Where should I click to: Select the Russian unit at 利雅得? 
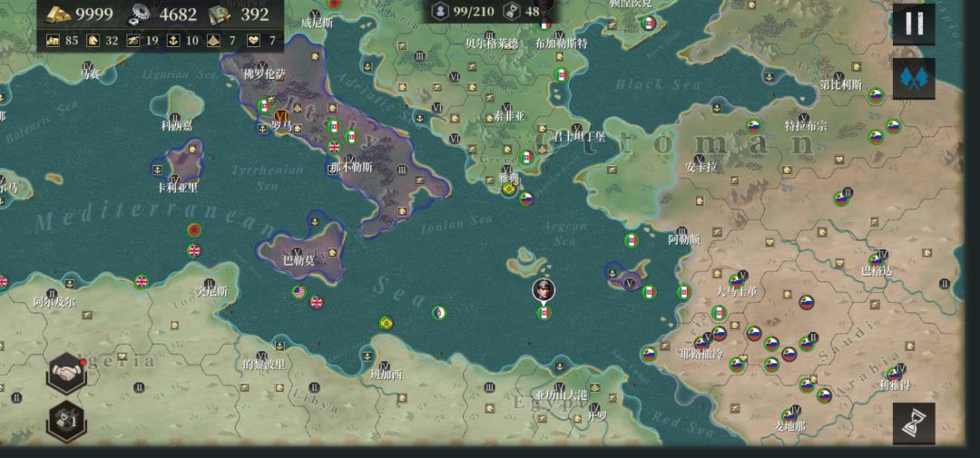(x=895, y=375)
